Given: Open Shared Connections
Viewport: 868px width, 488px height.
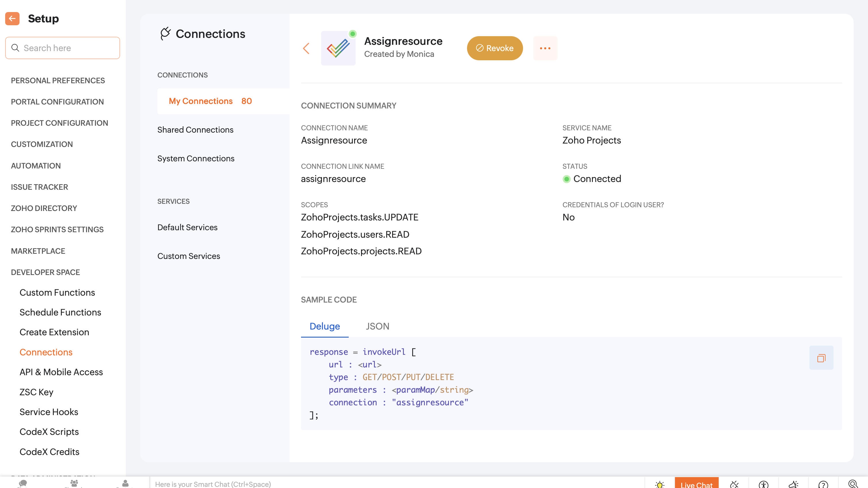Looking at the screenshot, I should pyautogui.click(x=195, y=130).
